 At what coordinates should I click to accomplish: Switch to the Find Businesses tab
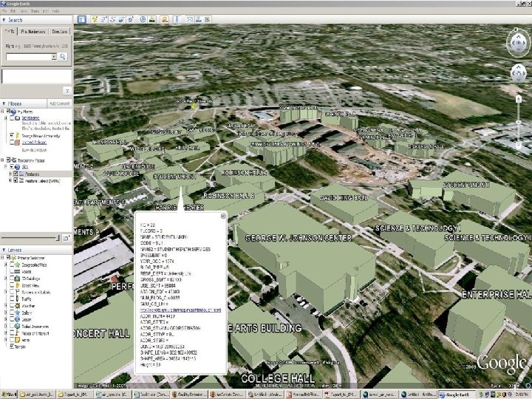33,31
